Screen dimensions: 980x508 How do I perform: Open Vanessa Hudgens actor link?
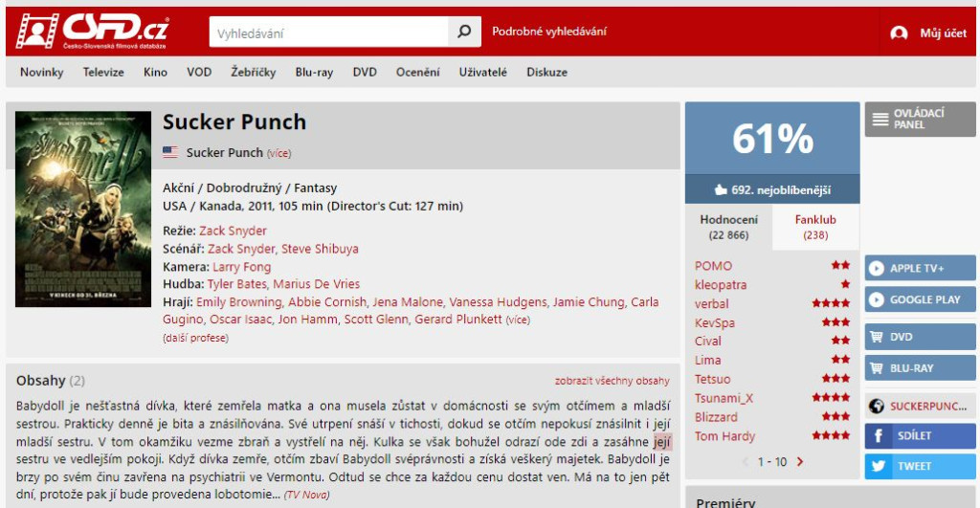(x=498, y=301)
